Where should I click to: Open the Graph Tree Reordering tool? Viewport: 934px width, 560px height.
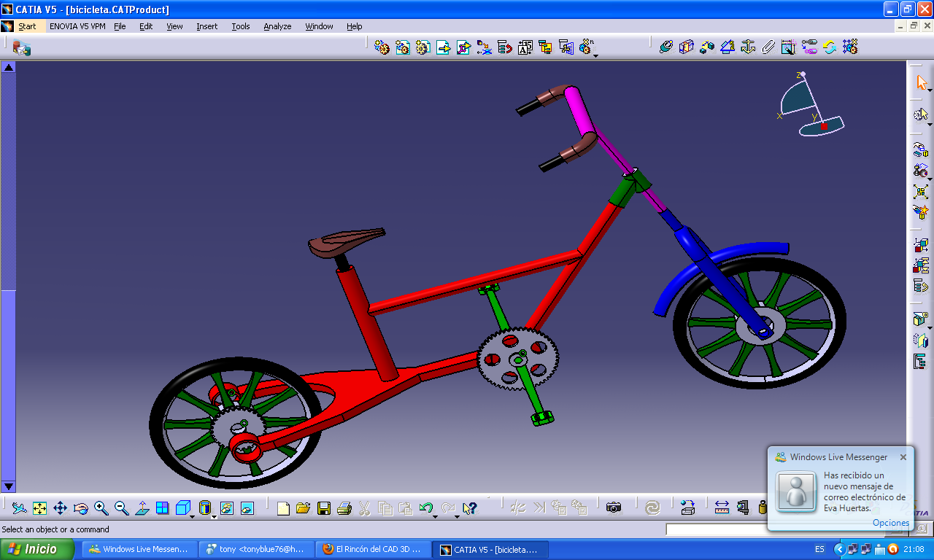tap(504, 47)
